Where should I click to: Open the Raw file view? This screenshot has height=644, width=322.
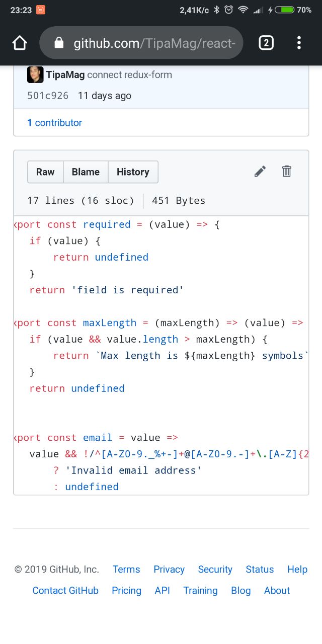(x=45, y=172)
